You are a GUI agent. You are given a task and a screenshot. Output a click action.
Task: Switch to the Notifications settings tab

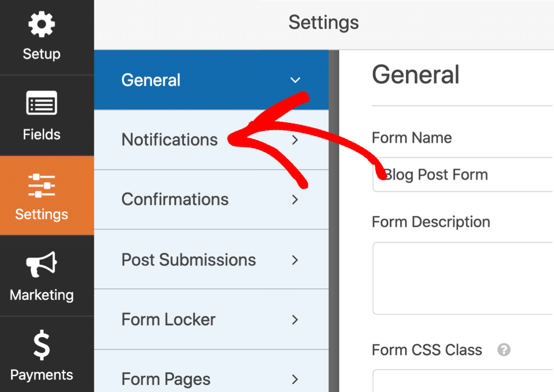[170, 140]
